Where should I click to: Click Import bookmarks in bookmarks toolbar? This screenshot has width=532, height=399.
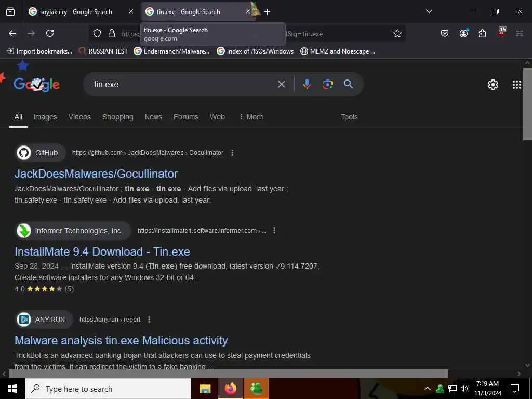tap(39, 51)
